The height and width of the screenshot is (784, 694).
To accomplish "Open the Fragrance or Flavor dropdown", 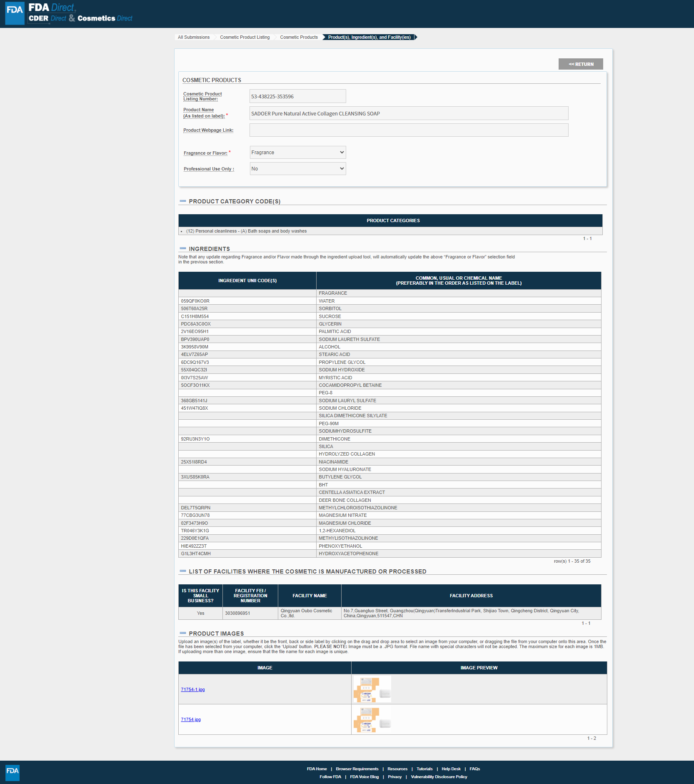I will coord(297,153).
